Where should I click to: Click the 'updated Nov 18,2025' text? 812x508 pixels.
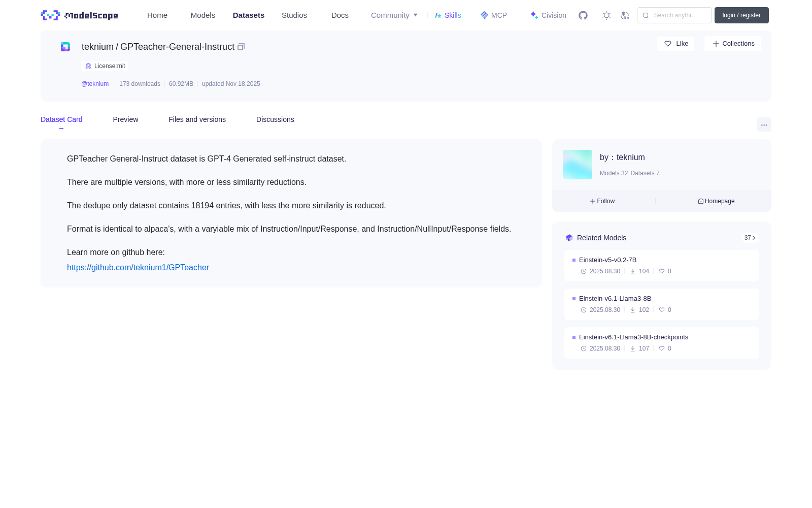click(231, 84)
